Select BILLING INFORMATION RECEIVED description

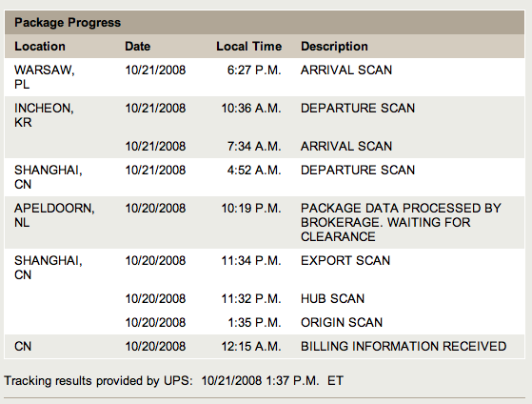pyautogui.click(x=404, y=346)
